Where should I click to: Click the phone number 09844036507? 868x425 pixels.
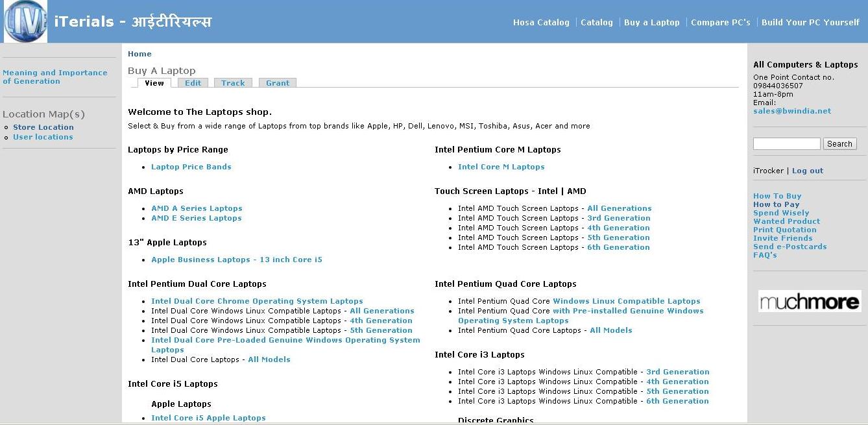778,86
